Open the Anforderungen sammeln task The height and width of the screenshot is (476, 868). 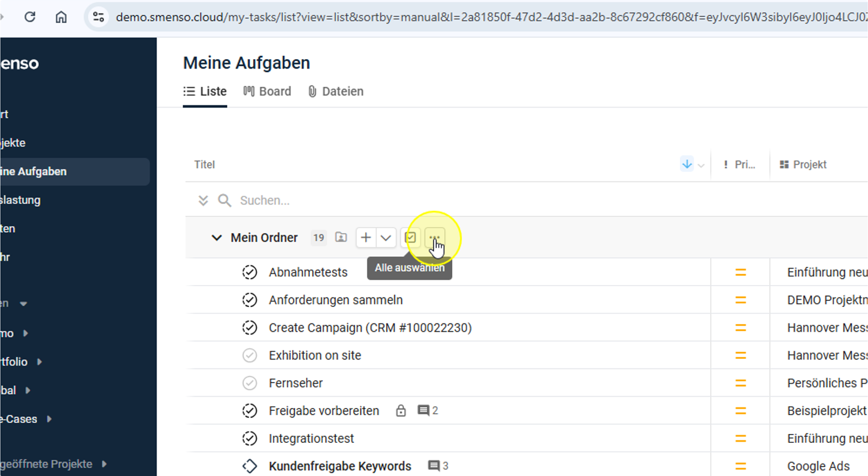point(335,300)
